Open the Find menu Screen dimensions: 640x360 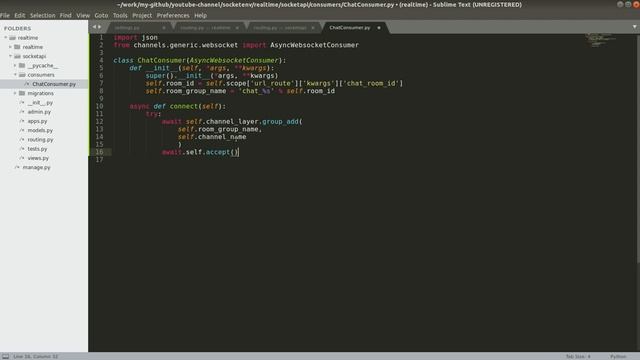pyautogui.click(x=65, y=16)
